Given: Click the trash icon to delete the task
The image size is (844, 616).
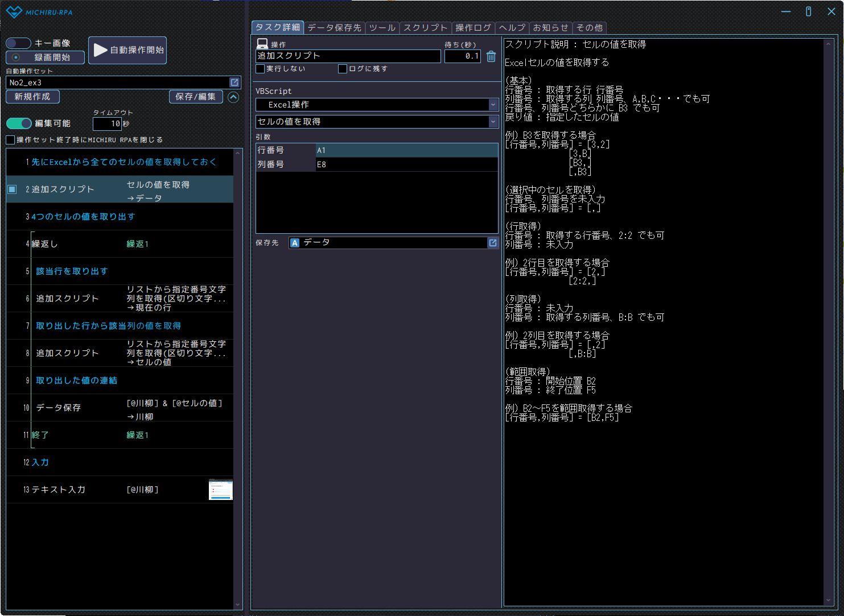Looking at the screenshot, I should click(491, 56).
